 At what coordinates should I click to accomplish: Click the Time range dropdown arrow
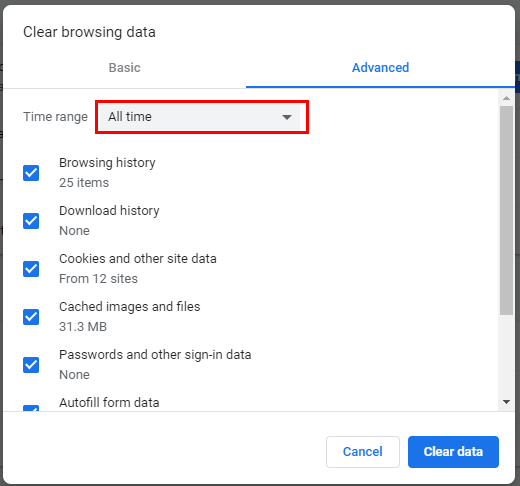287,117
